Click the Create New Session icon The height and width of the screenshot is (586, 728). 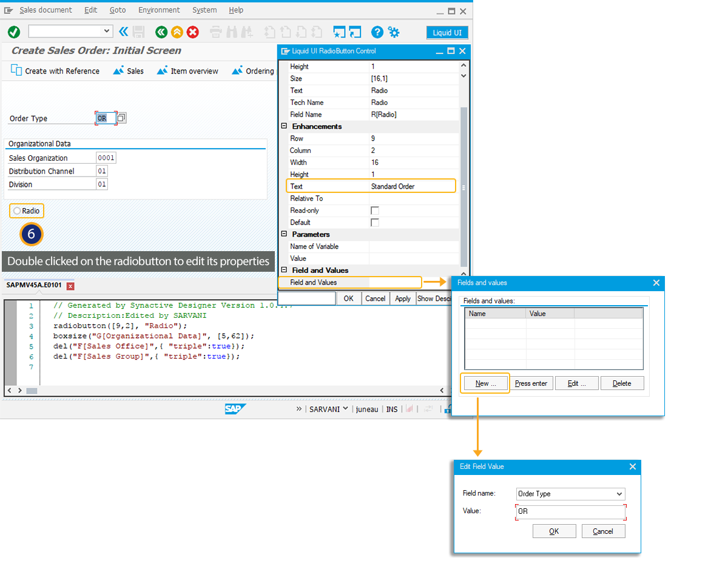point(340,32)
